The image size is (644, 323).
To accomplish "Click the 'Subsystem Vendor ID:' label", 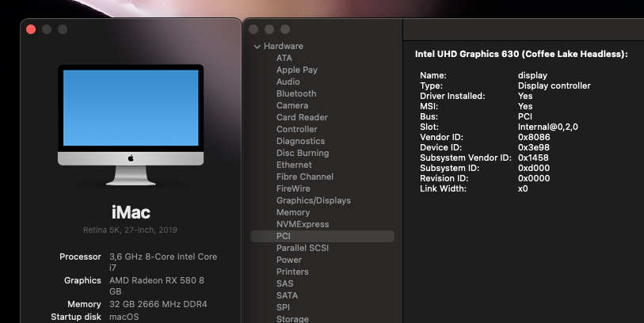I will coord(465,158).
